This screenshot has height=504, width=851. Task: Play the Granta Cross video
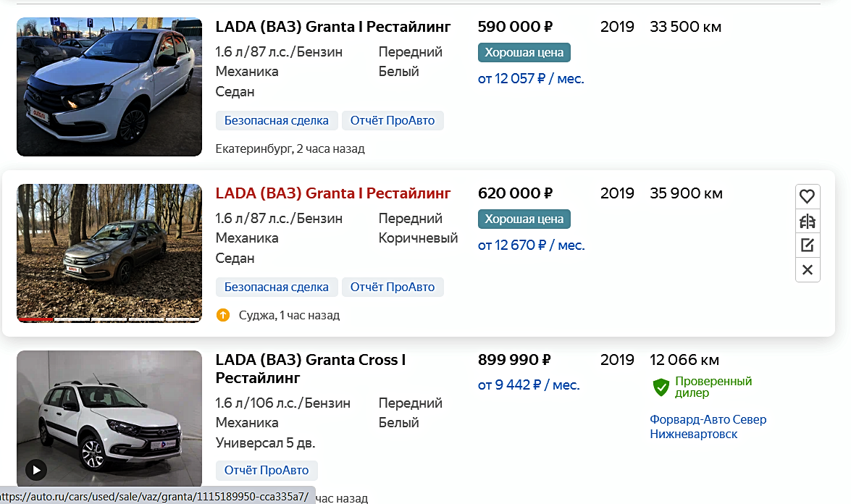point(36,469)
